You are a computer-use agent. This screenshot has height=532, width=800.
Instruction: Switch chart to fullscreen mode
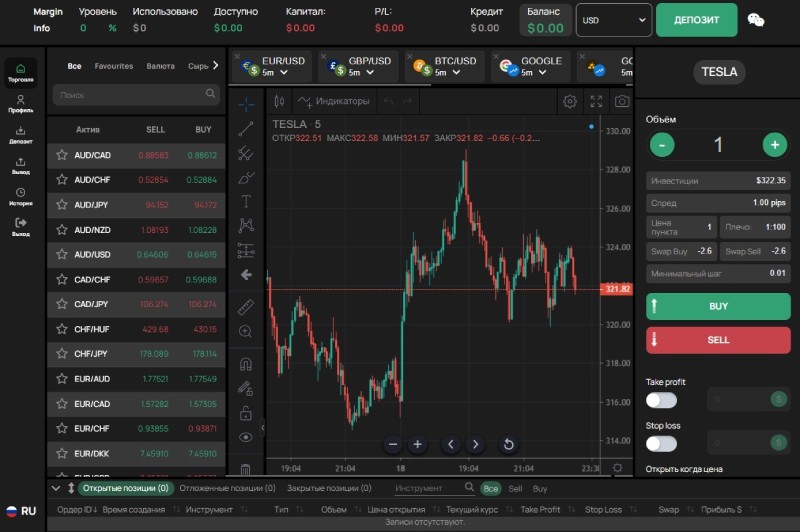click(596, 102)
